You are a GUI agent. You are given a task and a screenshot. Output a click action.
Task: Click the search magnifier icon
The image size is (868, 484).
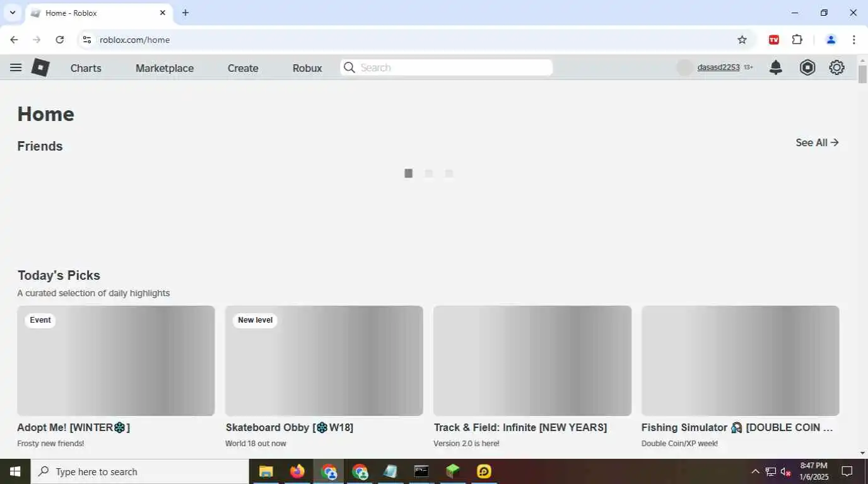click(x=349, y=67)
